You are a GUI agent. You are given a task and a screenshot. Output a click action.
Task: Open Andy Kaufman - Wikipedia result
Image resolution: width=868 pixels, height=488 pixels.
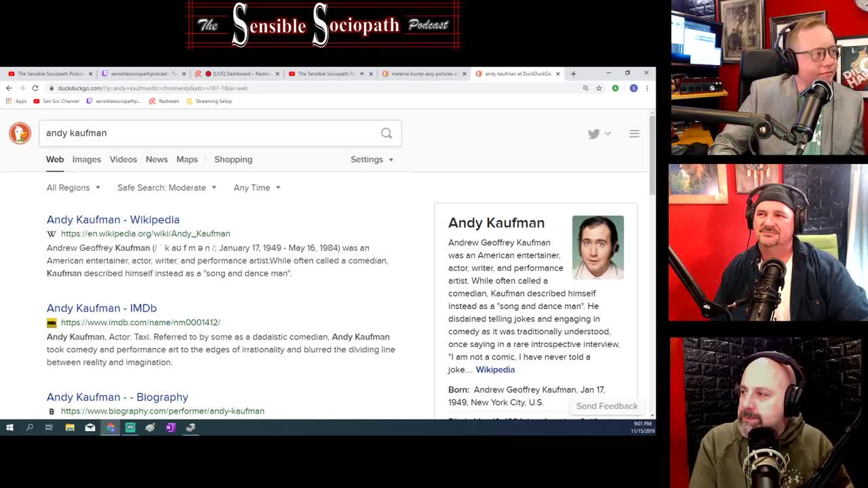[113, 220]
